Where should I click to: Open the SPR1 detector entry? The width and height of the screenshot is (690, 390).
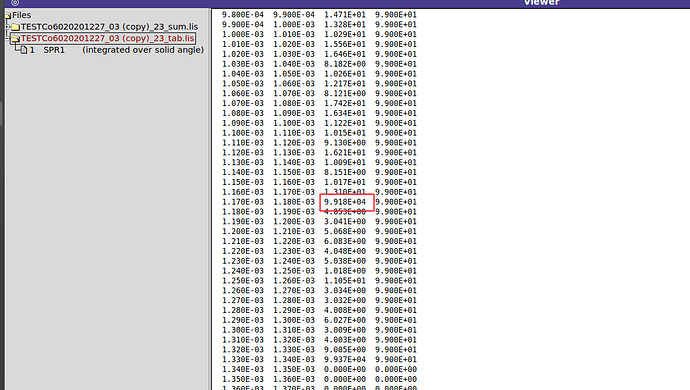pos(54,50)
